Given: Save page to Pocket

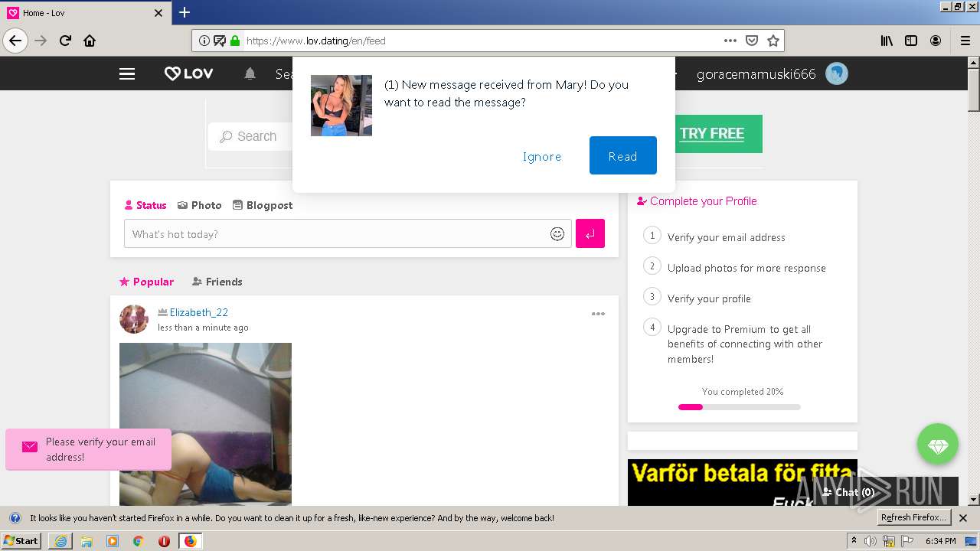Looking at the screenshot, I should [752, 41].
